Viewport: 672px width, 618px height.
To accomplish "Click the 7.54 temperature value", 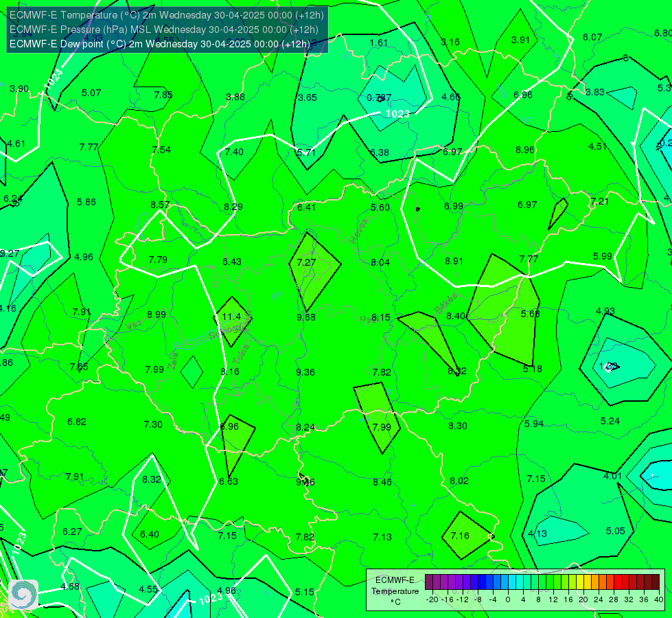I will [x=161, y=150].
